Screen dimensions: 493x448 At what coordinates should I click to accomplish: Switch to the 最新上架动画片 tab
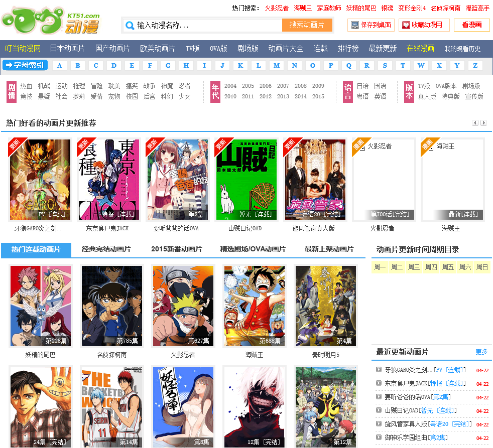[x=329, y=249]
